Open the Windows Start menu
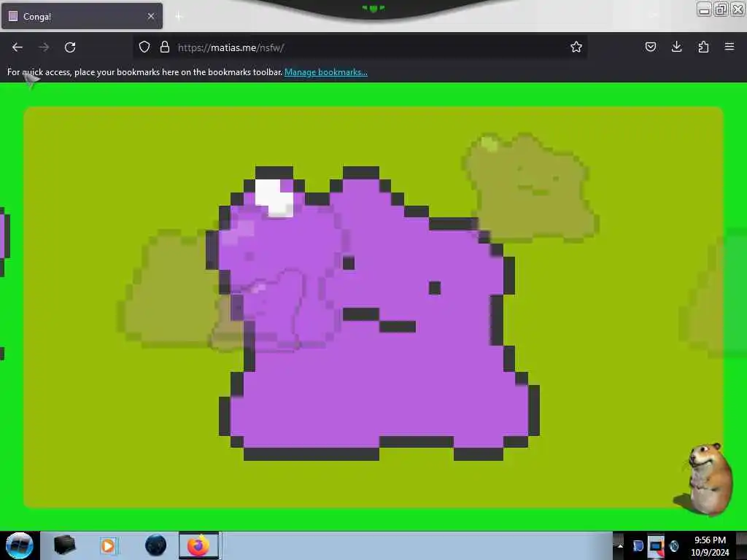The width and height of the screenshot is (747, 560). click(19, 545)
